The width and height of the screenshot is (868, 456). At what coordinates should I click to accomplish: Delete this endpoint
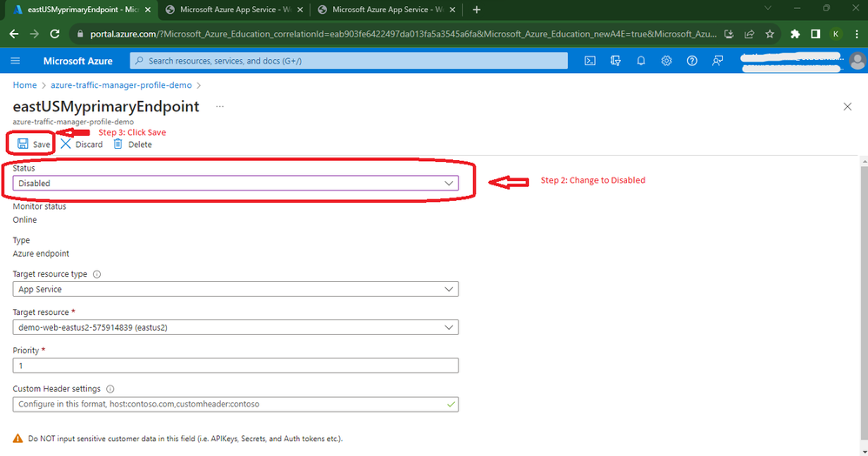coord(132,144)
